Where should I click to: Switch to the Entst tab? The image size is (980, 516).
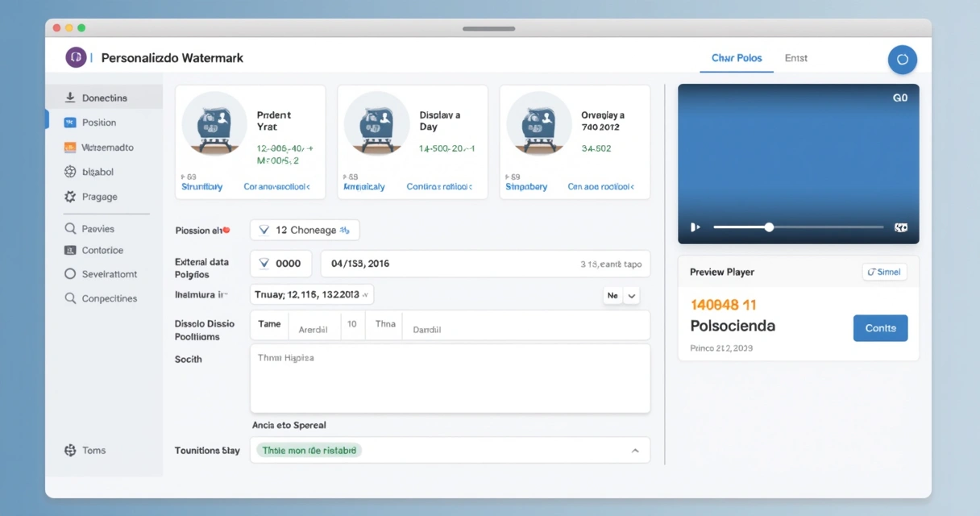point(796,58)
